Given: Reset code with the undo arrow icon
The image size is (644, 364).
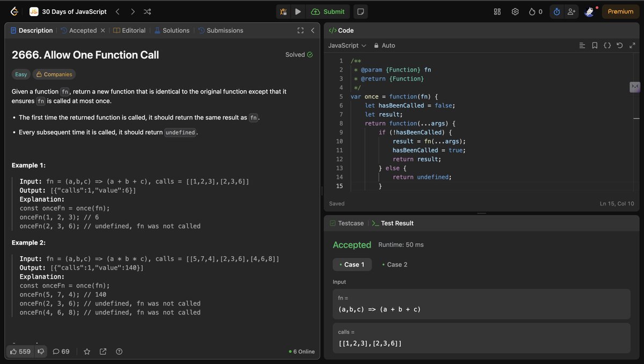Looking at the screenshot, I should tap(619, 46).
